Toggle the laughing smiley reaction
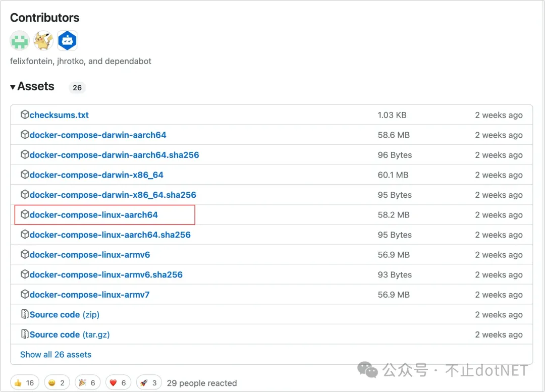This screenshot has width=545, height=392. (57, 383)
